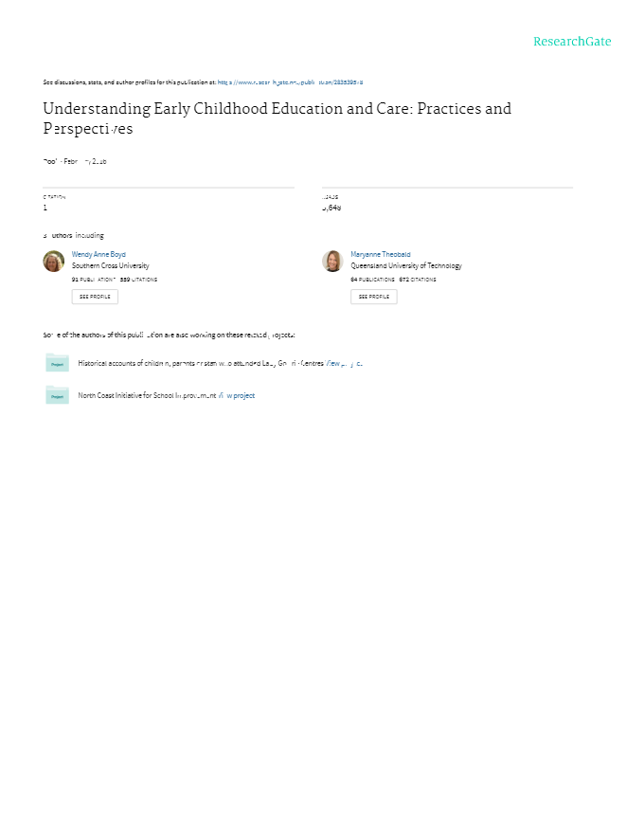Open View project link for Historical accounts
This screenshot has width=644, height=834.
344,363
